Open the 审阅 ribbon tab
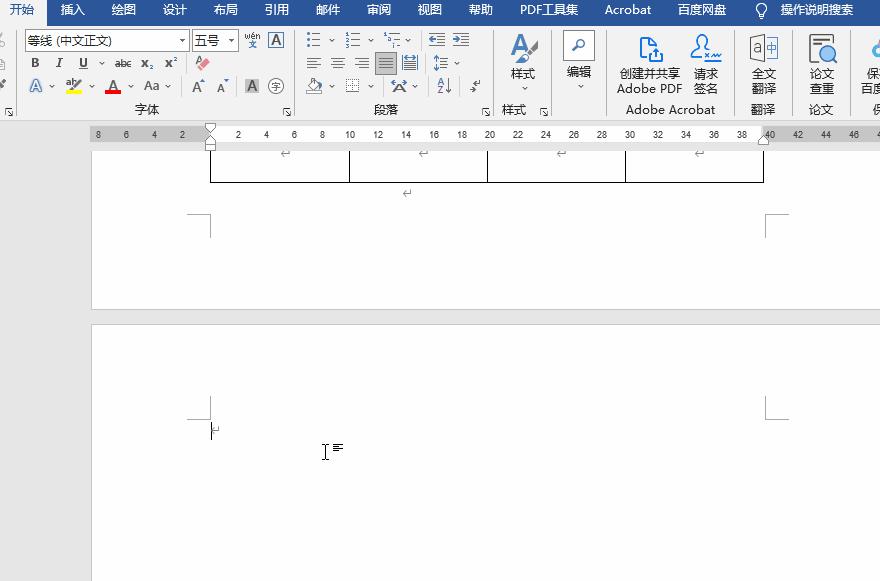 pos(378,11)
